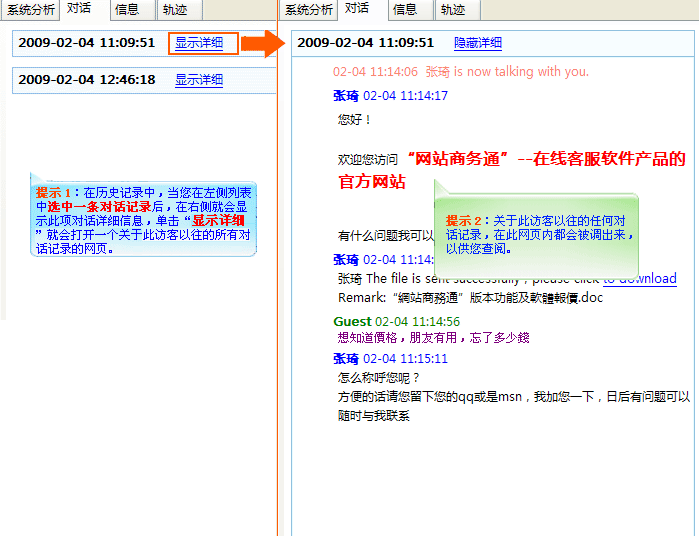
Task: Open the 系统分析 tab in left panel
Action: [29, 10]
